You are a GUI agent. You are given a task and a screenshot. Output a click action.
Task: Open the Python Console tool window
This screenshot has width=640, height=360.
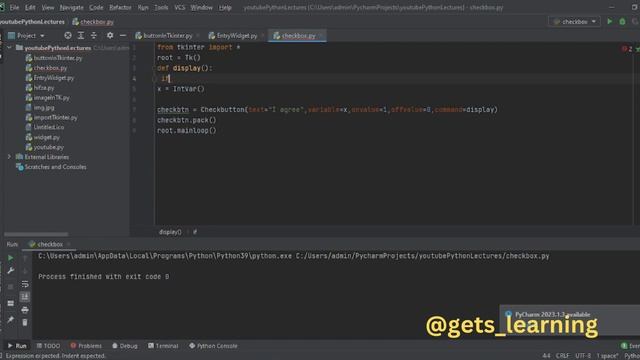(x=213, y=346)
